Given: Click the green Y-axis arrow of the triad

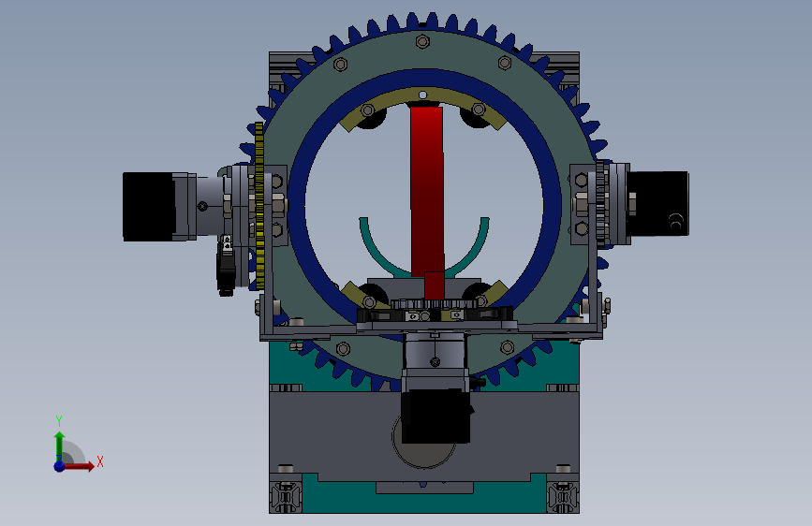Looking at the screenshot, I should coord(60,446).
